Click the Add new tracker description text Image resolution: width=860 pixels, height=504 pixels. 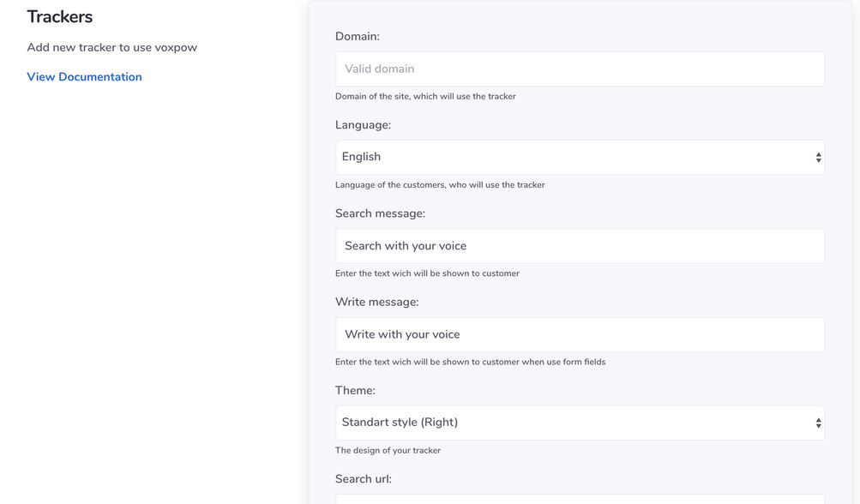coord(111,47)
